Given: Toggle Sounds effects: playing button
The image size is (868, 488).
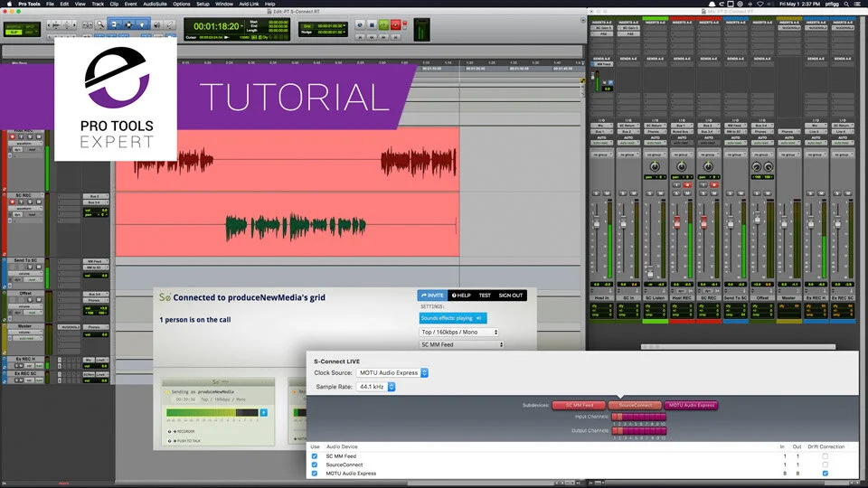Looking at the screenshot, I should pyautogui.click(x=453, y=318).
